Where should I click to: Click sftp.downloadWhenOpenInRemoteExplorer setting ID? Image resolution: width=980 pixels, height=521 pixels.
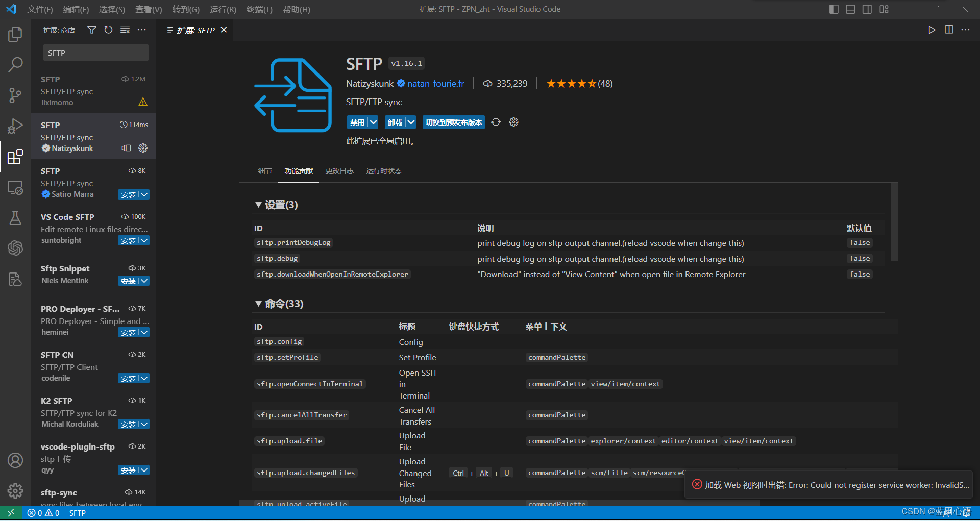coord(332,274)
